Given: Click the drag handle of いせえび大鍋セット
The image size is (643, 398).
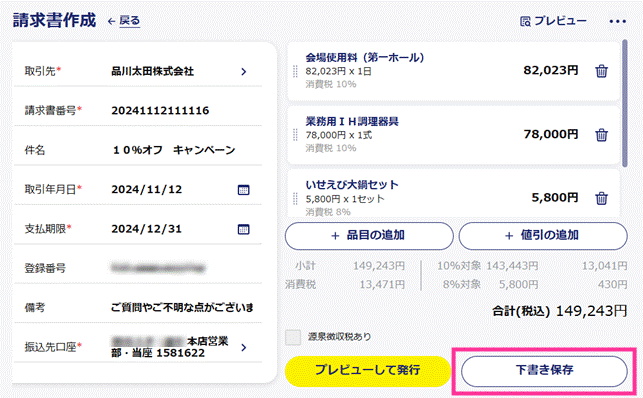Looking at the screenshot, I should 295,198.
